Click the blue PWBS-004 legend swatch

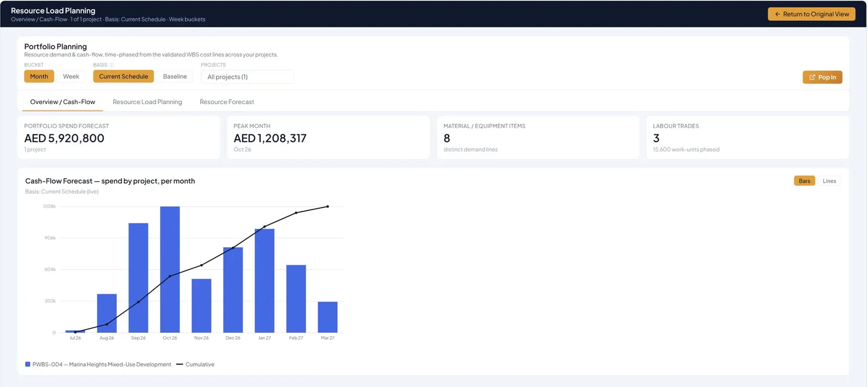click(28, 364)
